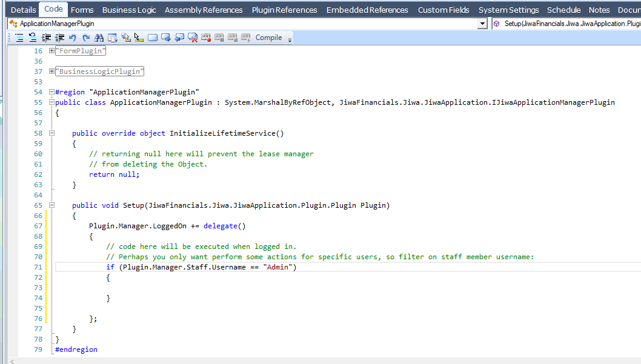This screenshot has width=641, height=364.
Task: Open the Assembly References tab
Action: pyautogui.click(x=204, y=10)
